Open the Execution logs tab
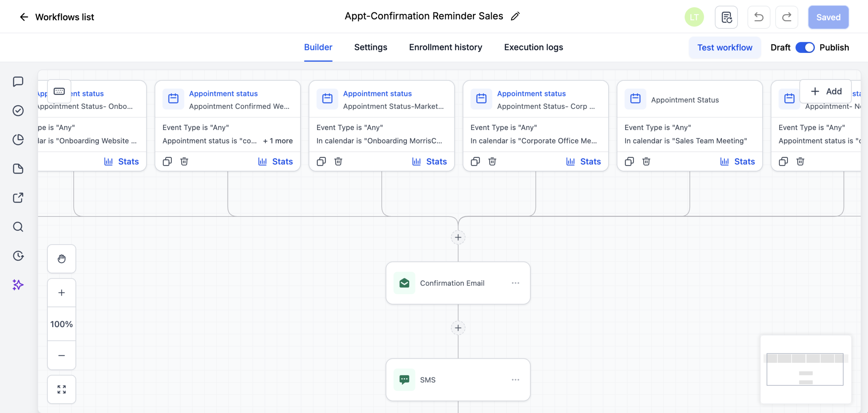 tap(533, 47)
